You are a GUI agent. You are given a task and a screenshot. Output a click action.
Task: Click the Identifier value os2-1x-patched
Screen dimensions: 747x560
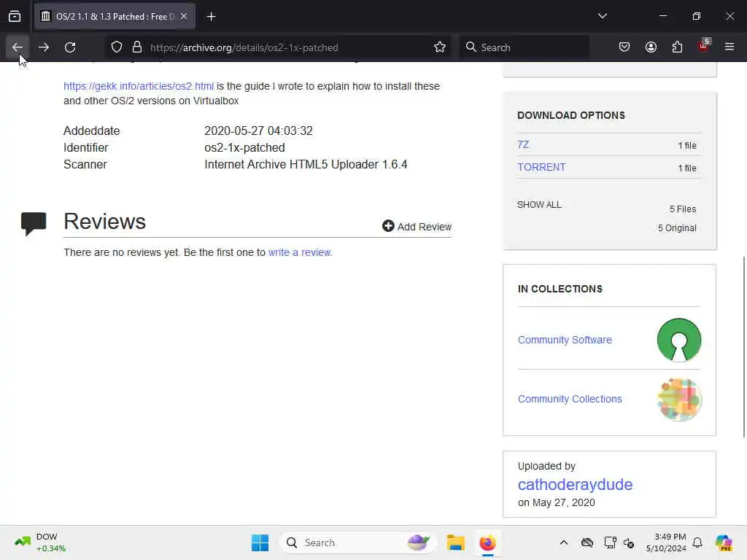(244, 147)
